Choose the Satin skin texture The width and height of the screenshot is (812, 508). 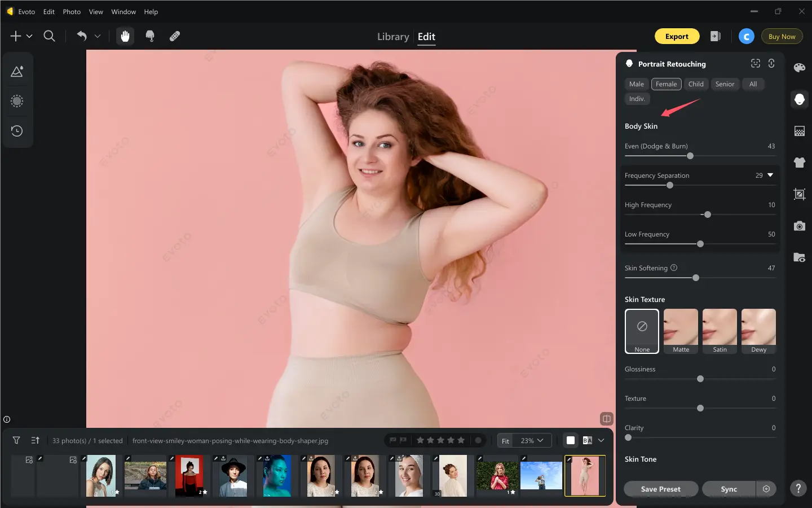tap(720, 331)
